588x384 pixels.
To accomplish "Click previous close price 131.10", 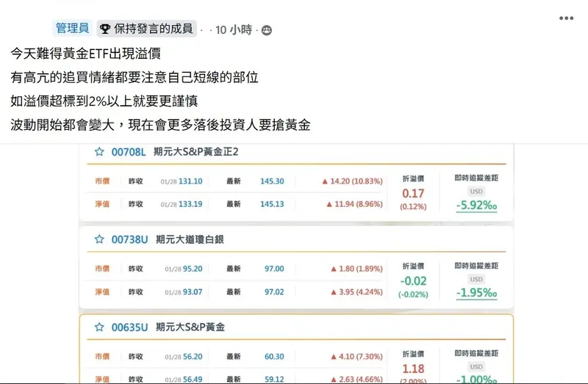I will 190,181.
